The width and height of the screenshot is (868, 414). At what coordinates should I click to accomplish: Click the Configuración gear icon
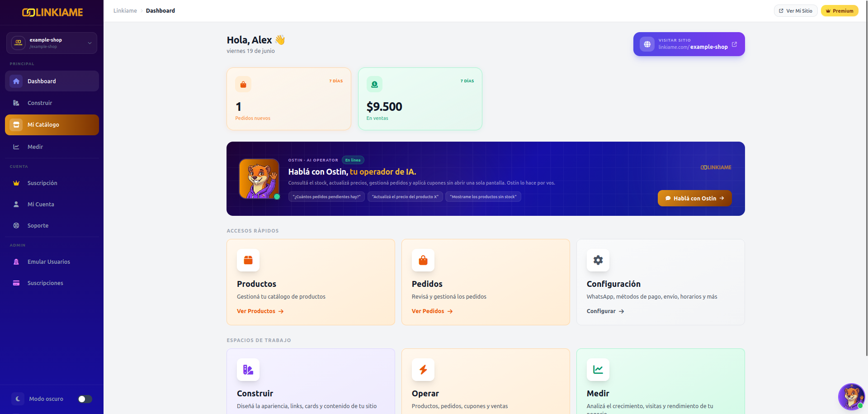click(598, 260)
